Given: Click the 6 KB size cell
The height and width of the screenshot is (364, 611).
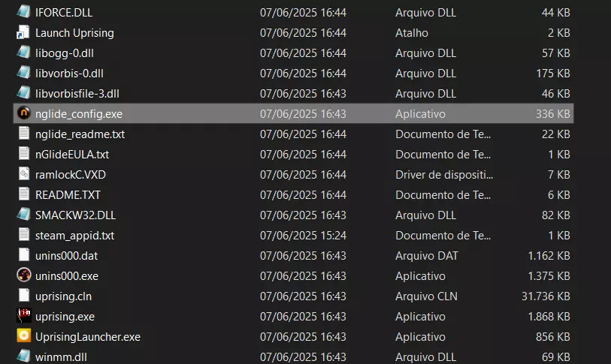Looking at the screenshot, I should coord(559,194).
